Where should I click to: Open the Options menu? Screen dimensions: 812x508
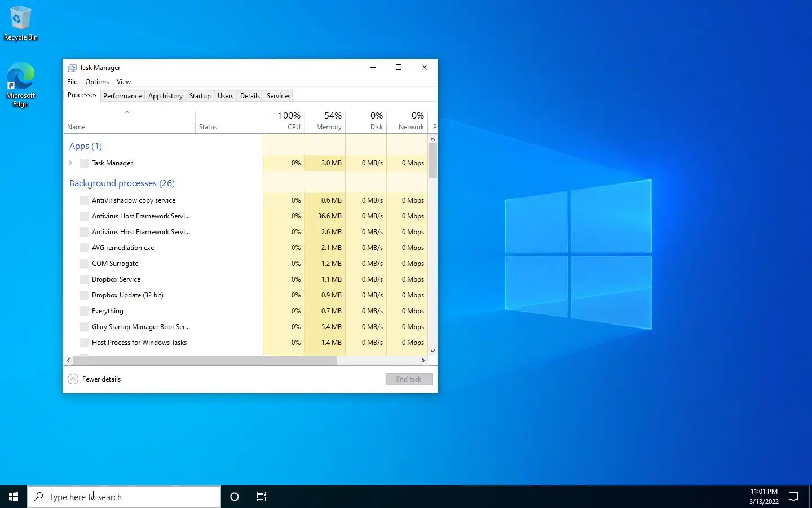click(97, 82)
